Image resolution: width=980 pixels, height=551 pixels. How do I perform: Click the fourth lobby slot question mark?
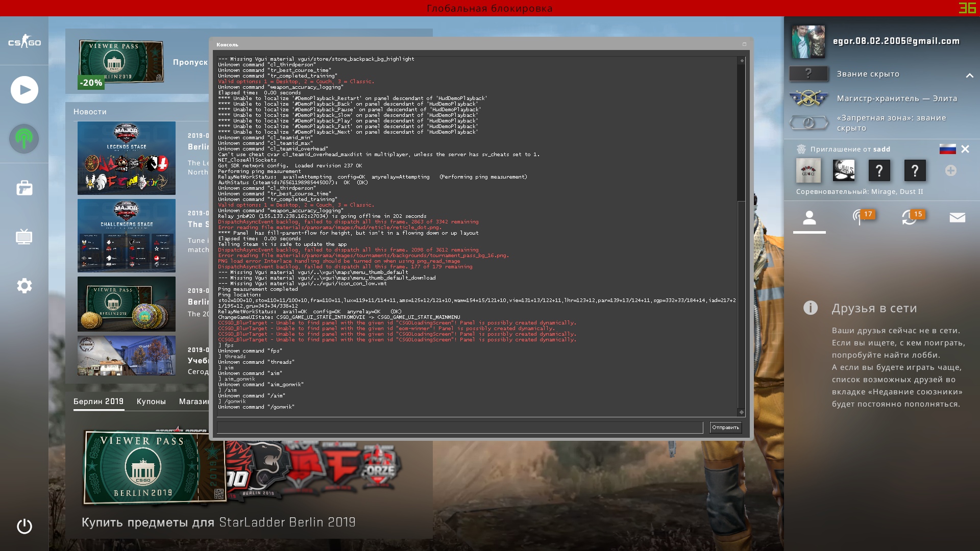pyautogui.click(x=915, y=170)
